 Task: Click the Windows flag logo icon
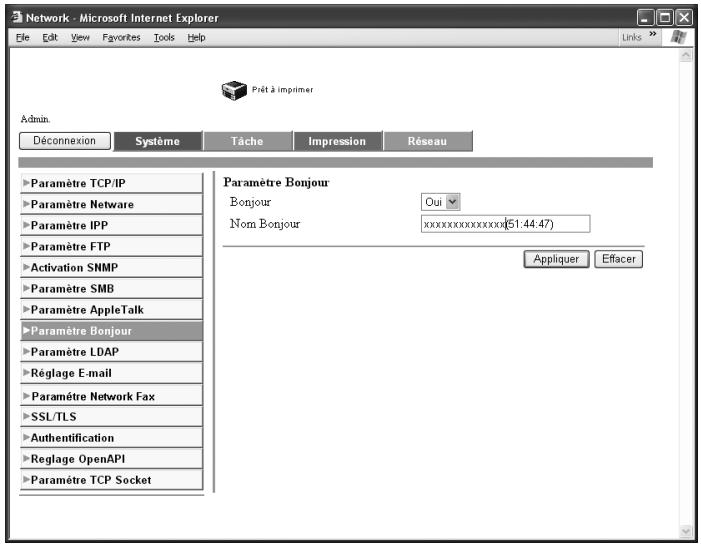678,37
